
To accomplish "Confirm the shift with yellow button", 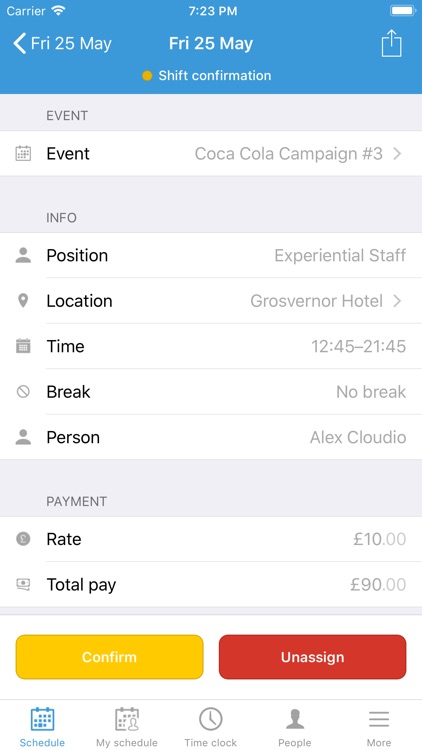I will [x=110, y=657].
